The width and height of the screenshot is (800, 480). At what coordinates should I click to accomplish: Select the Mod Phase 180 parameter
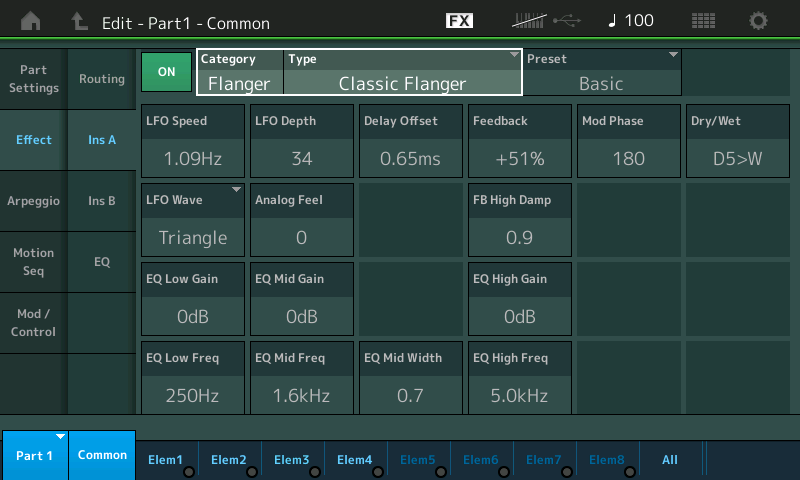tap(629, 141)
